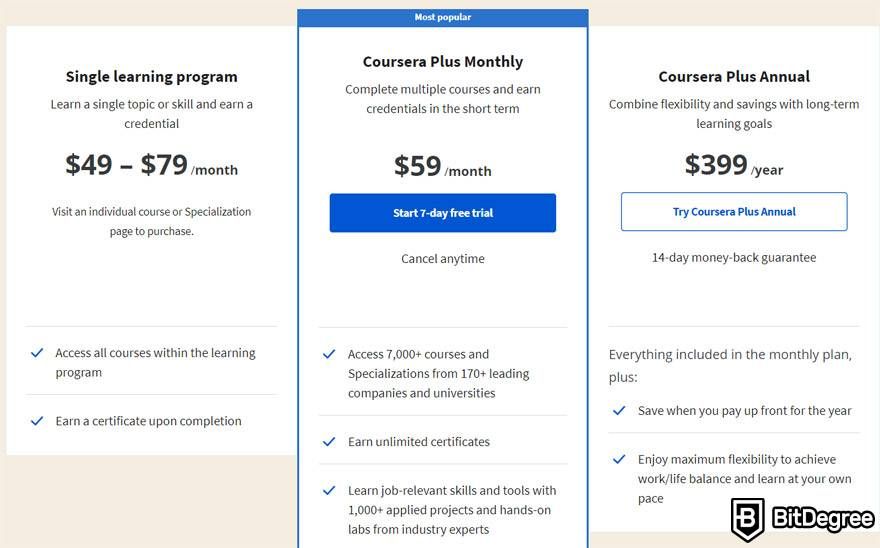Click checkmark beside Learn job-relevant skills

click(329, 491)
